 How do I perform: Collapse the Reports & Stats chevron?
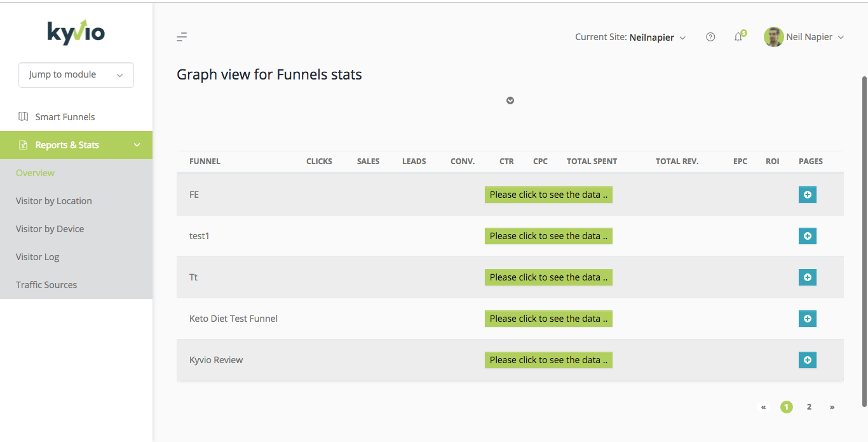click(x=137, y=145)
